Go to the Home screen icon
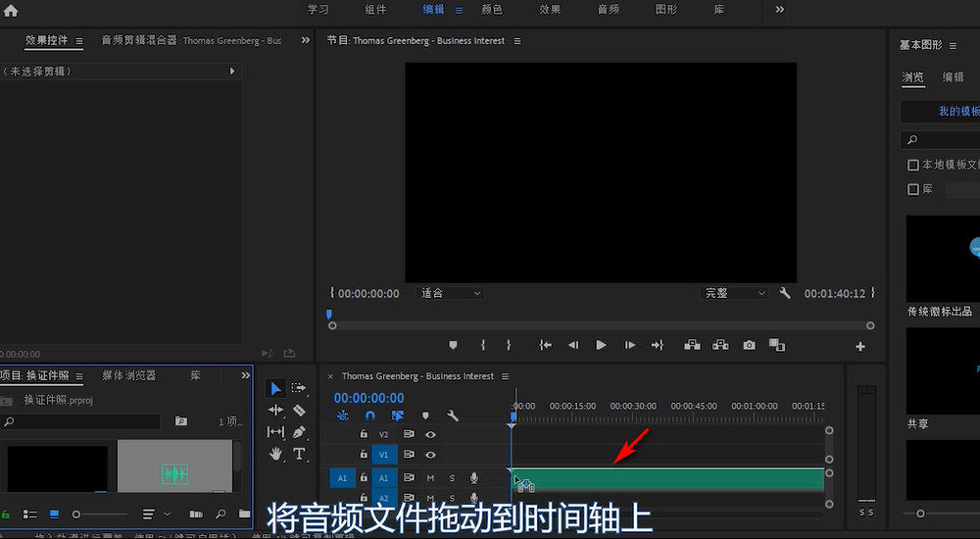 pos(11,10)
